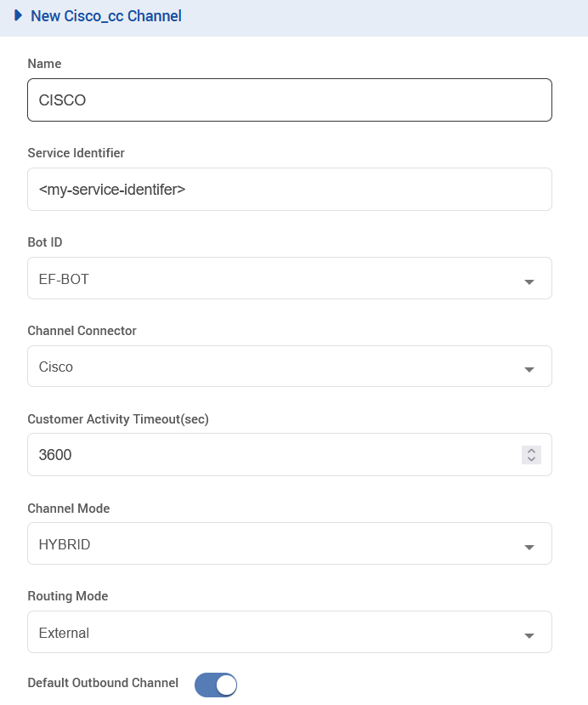Click the caret arrow beside HYBRID
Viewport: 588px width, 705px height.
[x=529, y=546]
